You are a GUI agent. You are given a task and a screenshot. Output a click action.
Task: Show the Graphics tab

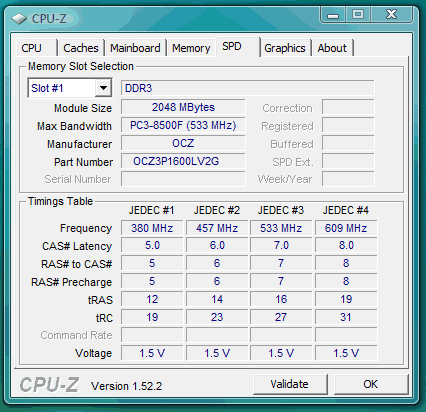[285, 48]
